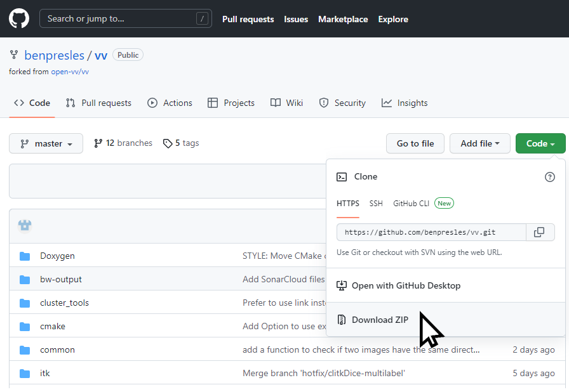Go to the Security tab
This screenshot has width=569, height=392.
coord(342,103)
